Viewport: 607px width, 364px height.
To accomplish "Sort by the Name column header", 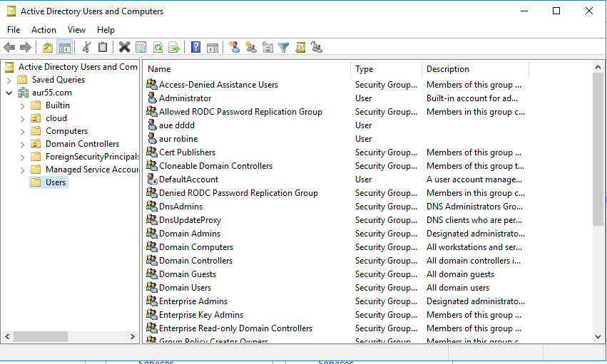I will point(247,69).
